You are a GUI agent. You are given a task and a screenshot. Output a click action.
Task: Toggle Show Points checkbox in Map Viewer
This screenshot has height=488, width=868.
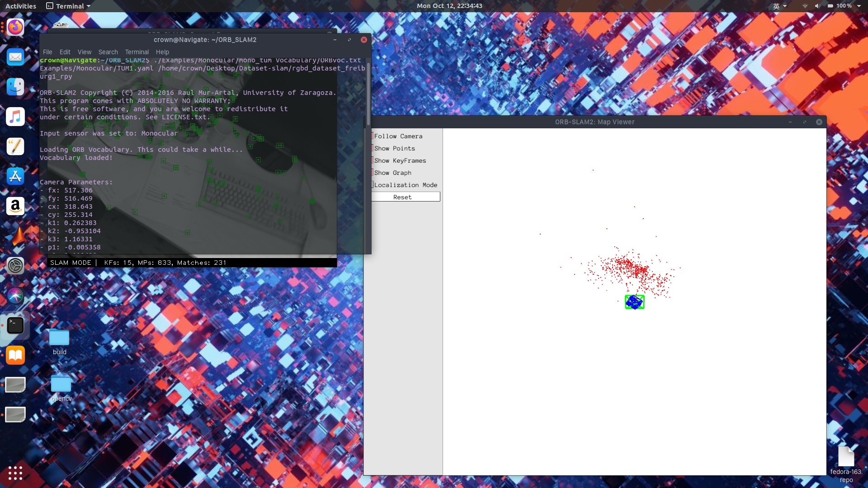point(372,148)
